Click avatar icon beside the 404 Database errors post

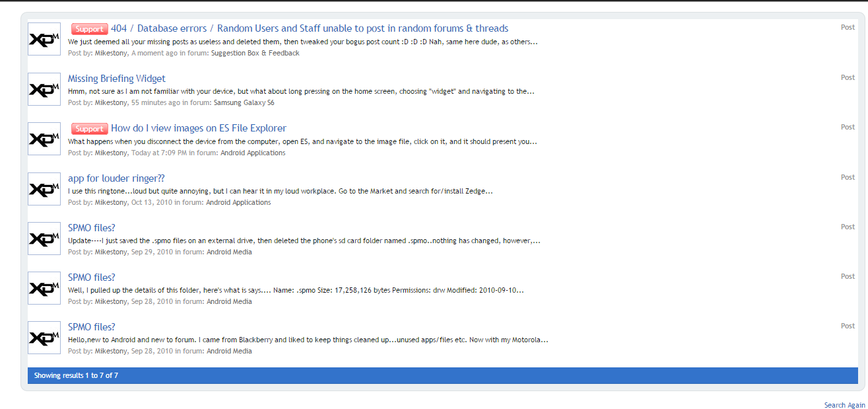[44, 40]
